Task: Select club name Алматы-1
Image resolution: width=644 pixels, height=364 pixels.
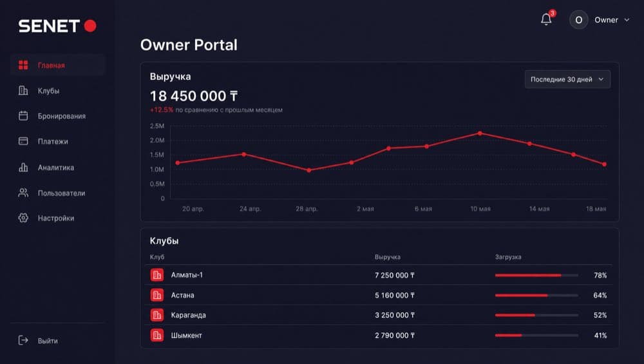Action: pos(187,275)
